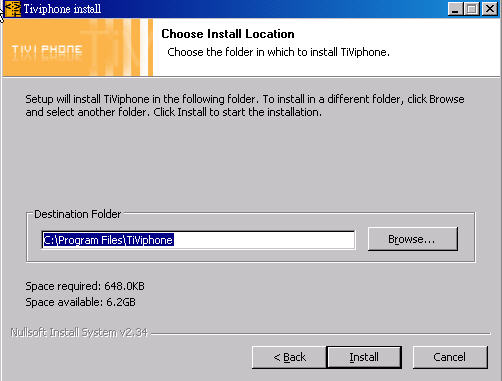Go back with the Back button
This screenshot has height=381, width=502.
pyautogui.click(x=289, y=357)
